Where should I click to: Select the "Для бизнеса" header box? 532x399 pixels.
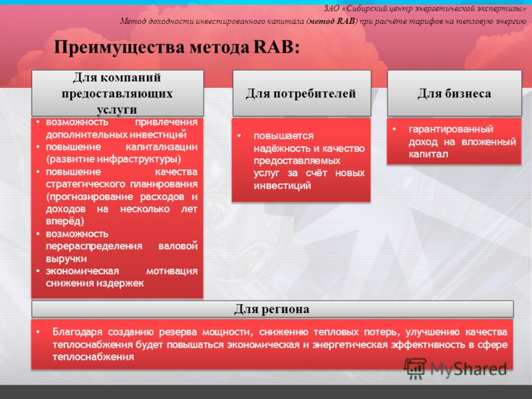(454, 93)
